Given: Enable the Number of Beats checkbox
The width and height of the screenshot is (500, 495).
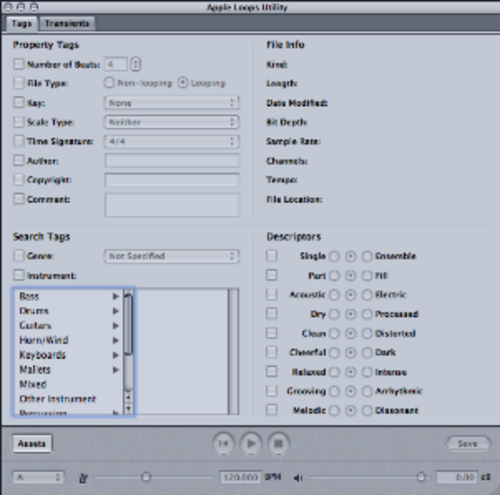Looking at the screenshot, I should click(x=19, y=64).
